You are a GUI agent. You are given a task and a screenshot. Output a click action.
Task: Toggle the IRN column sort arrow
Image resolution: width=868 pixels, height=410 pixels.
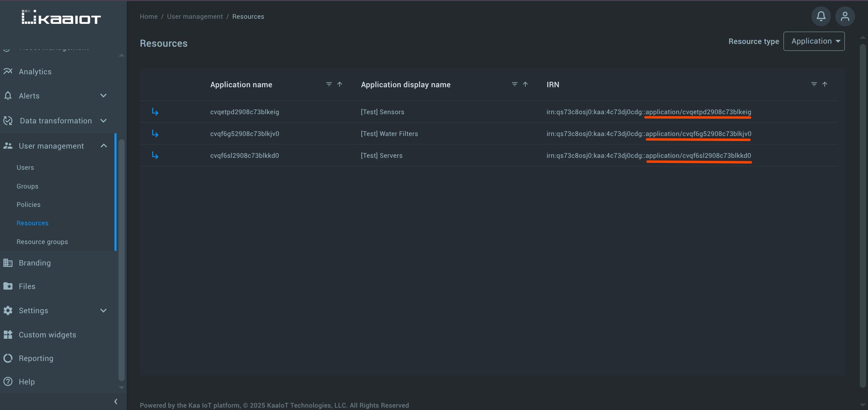pos(824,84)
